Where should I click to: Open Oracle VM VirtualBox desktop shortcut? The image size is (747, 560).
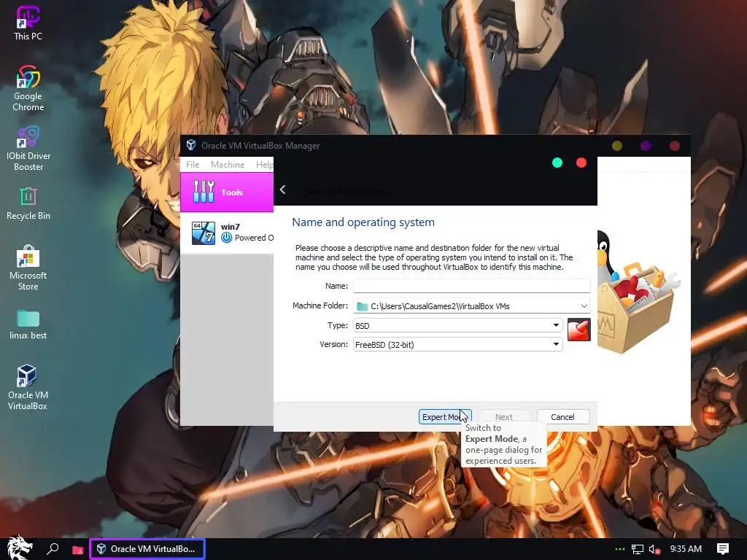pyautogui.click(x=27, y=387)
